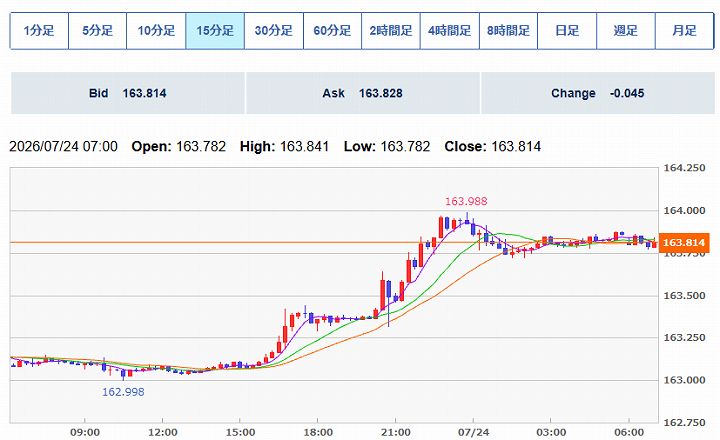Select the 60分足 tab
This screenshot has width=720, height=440.
coord(332,31)
